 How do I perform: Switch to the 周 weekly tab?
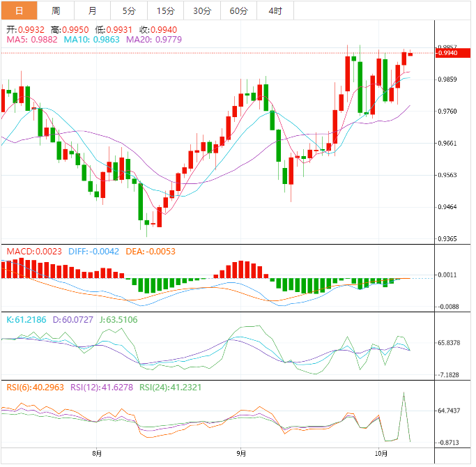click(x=56, y=10)
